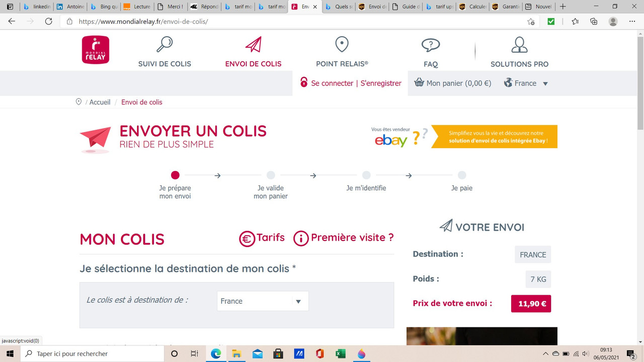
Task: Click Se connecter link
Action: pyautogui.click(x=332, y=83)
